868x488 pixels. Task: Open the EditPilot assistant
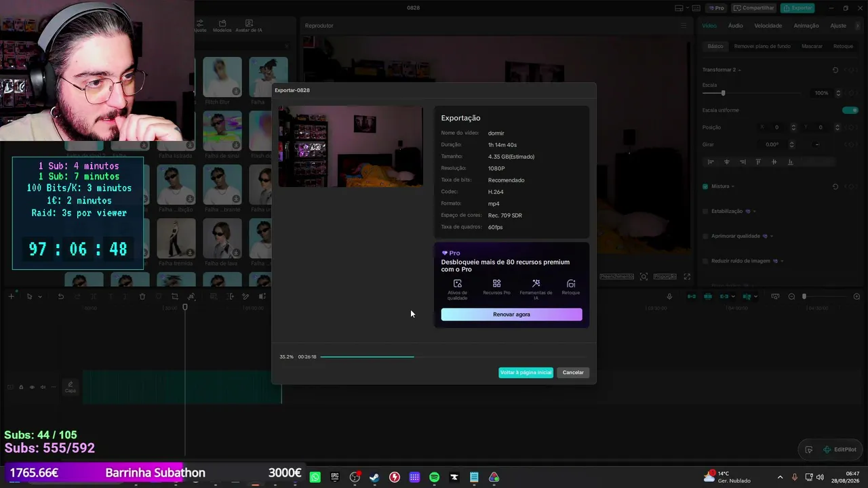tap(840, 449)
